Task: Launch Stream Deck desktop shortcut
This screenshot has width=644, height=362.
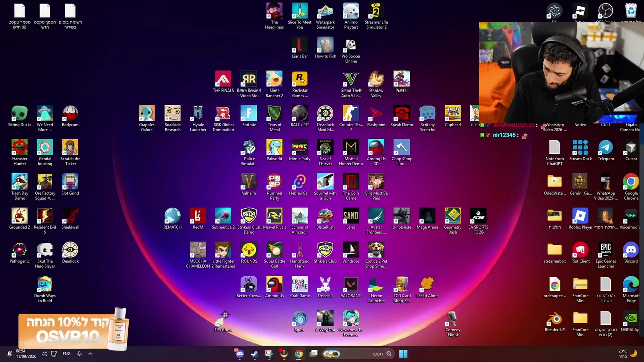Action: (580, 150)
